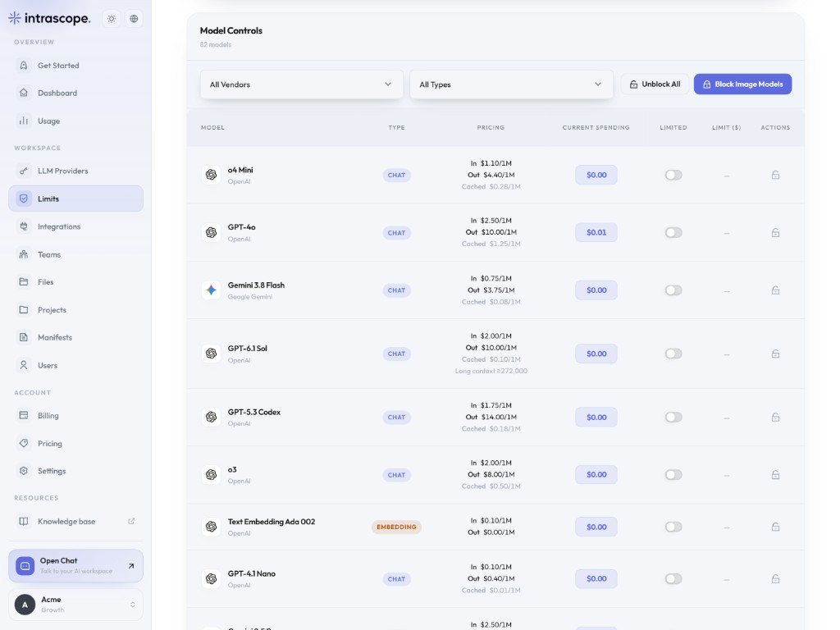Click lock icon for o4 Mini
The height and width of the screenshot is (630, 840).
775,176
